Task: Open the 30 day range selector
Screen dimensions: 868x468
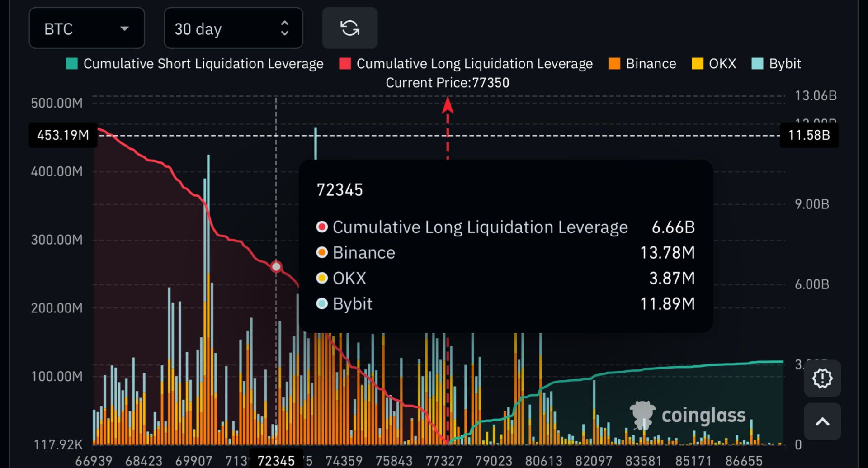Action: pyautogui.click(x=233, y=28)
